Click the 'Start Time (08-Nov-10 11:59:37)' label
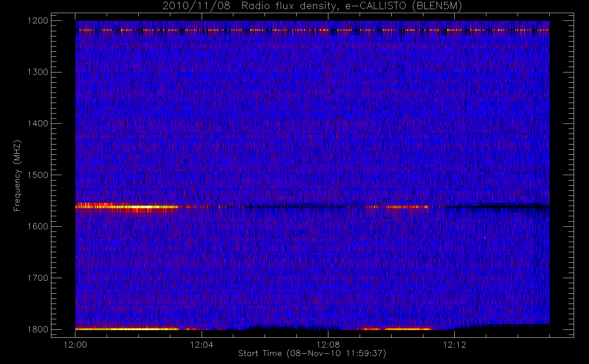Image resolution: width=589 pixels, height=364 pixels. 312,353
